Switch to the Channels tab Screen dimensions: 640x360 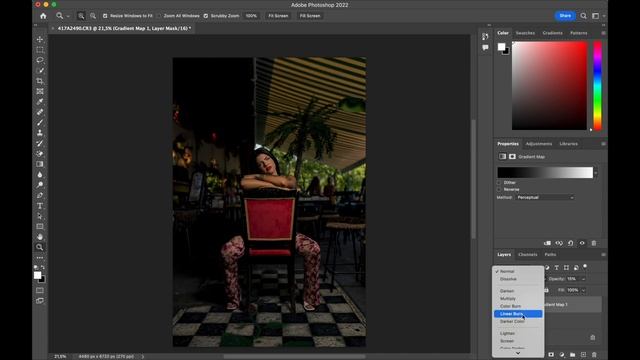pyautogui.click(x=527, y=254)
